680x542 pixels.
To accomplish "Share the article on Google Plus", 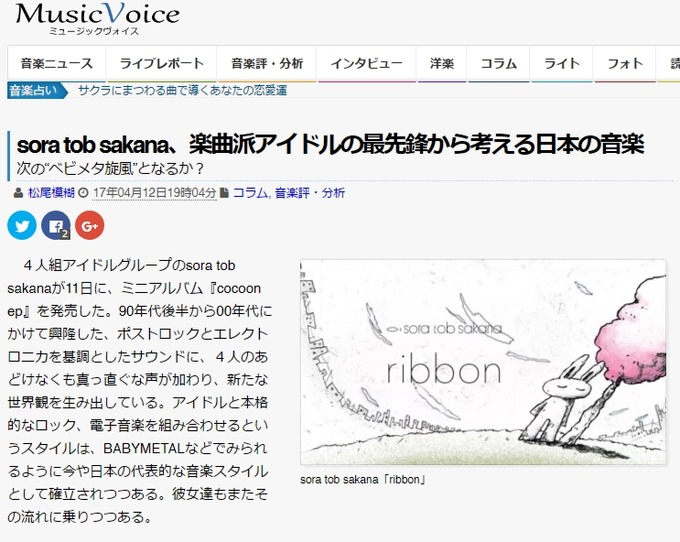I will click(90, 225).
